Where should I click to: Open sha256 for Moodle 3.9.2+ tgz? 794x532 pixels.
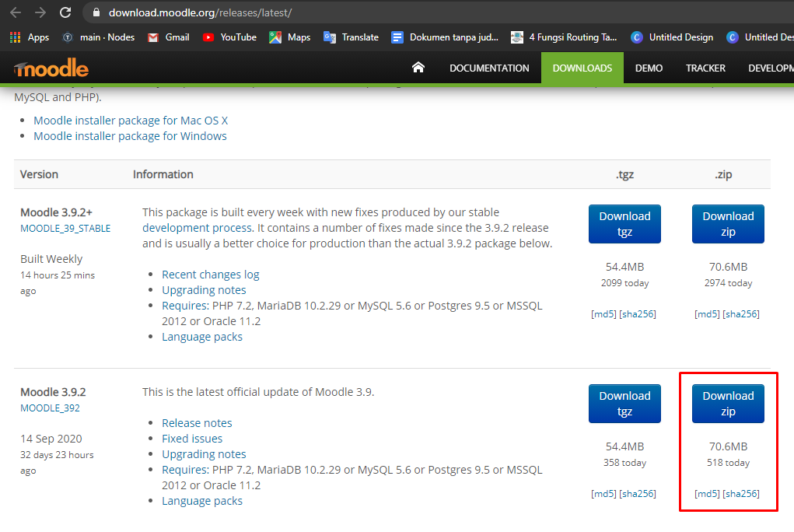pyautogui.click(x=638, y=314)
